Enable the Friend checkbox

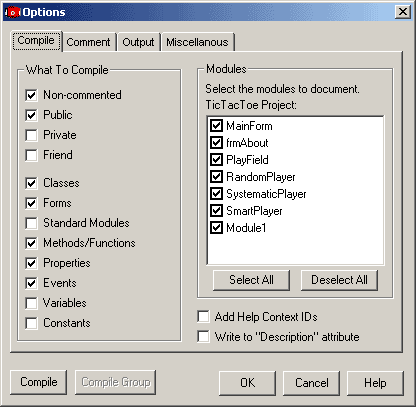31,155
